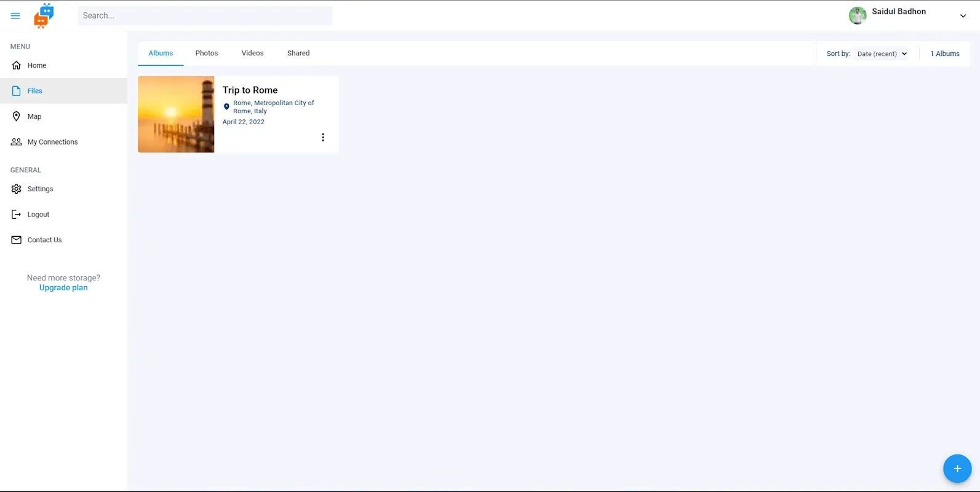
Task: Select Settings label in sidebar
Action: [41, 189]
